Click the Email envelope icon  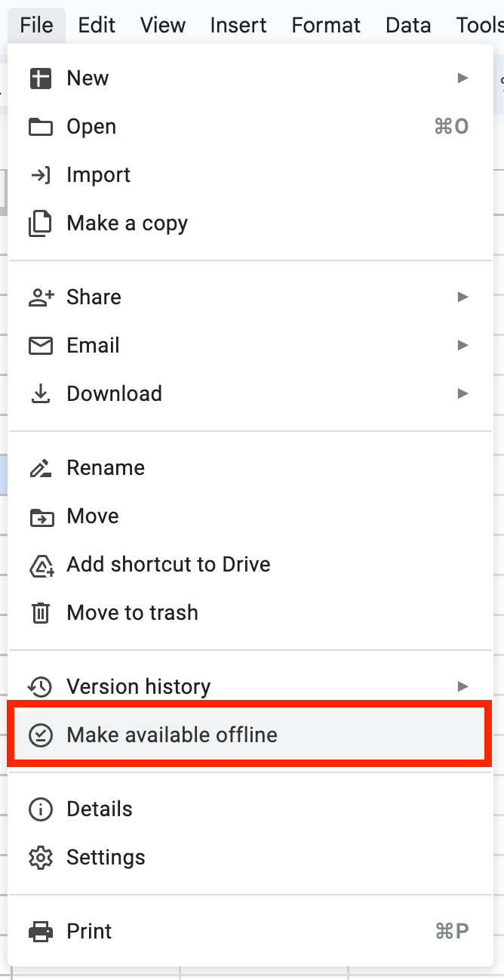40,346
